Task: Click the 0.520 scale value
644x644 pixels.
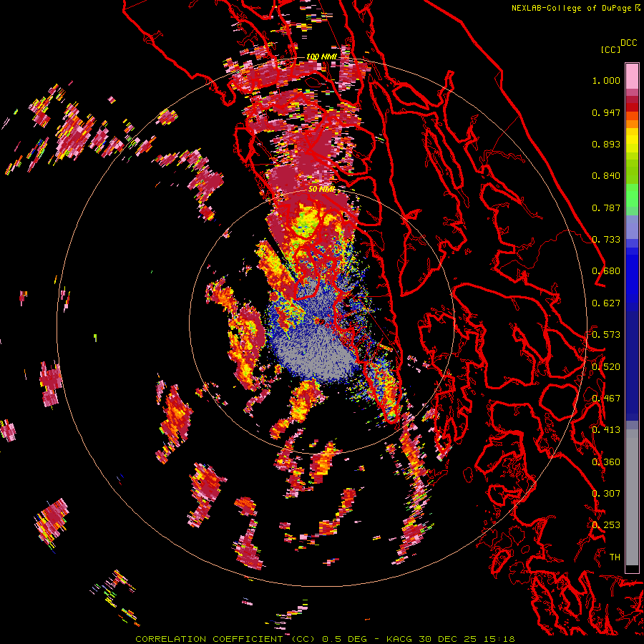Action: click(x=606, y=366)
